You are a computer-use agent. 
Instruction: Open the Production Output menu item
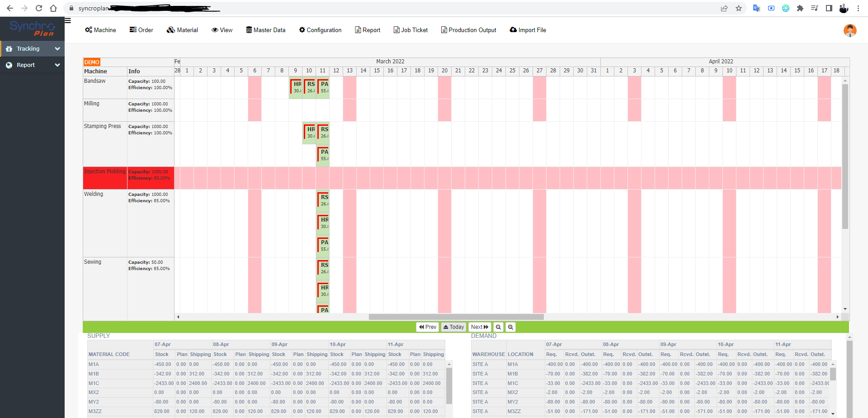point(469,30)
